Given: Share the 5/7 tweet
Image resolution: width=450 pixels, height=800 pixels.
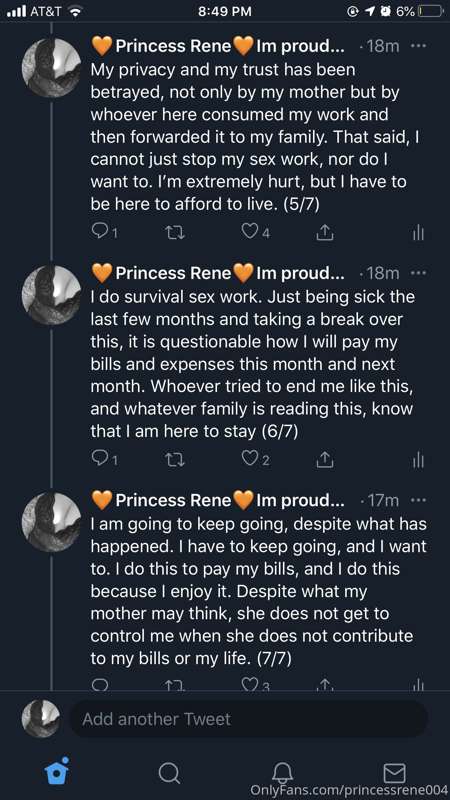Looking at the screenshot, I should point(324,233).
